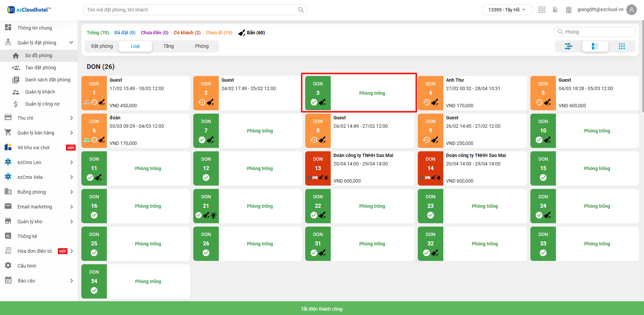
Task: Open the 13395 - Tây Hồ hotel dropdown
Action: [507, 10]
